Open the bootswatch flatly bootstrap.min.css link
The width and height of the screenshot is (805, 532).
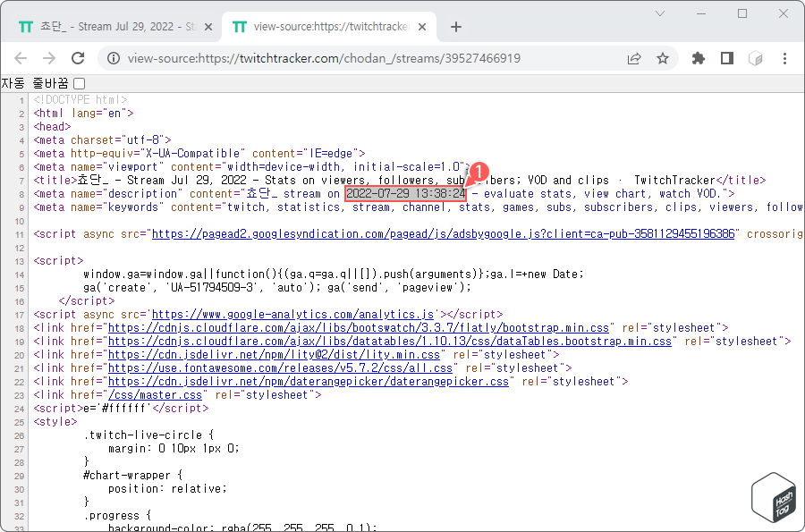[359, 328]
